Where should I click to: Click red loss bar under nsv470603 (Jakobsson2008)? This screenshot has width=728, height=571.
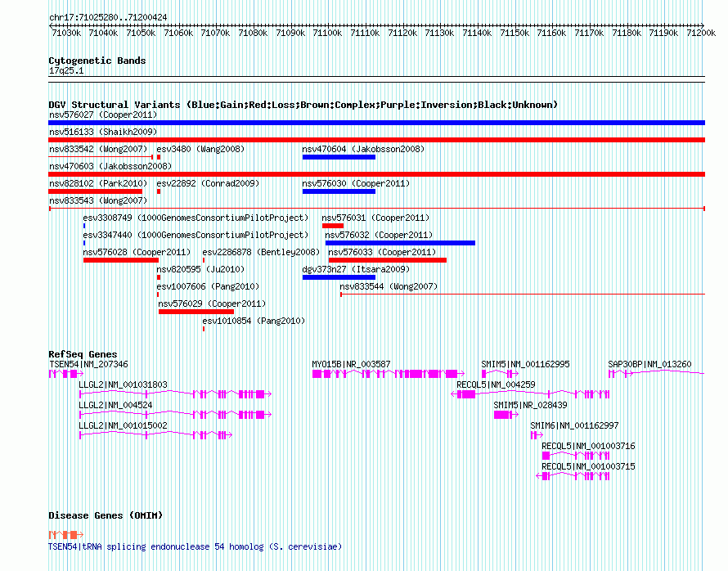(376, 174)
